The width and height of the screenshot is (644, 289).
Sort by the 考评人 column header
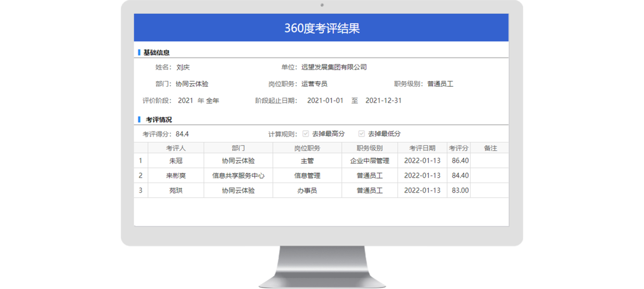(176, 148)
